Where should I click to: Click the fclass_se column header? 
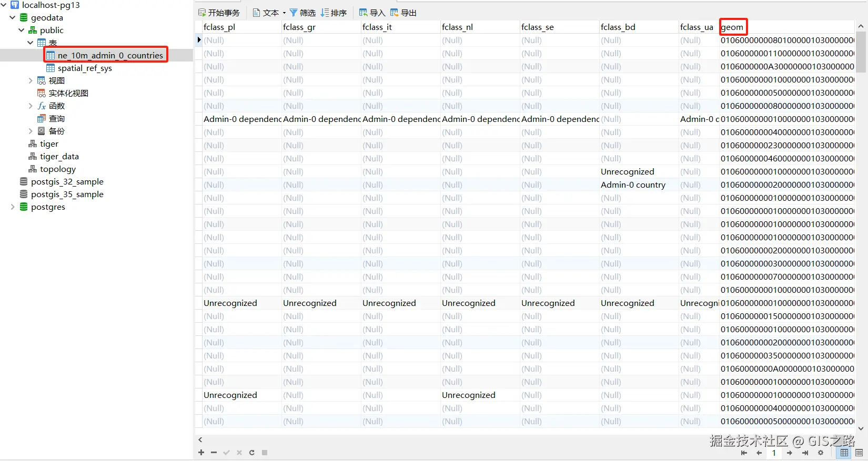tap(559, 27)
